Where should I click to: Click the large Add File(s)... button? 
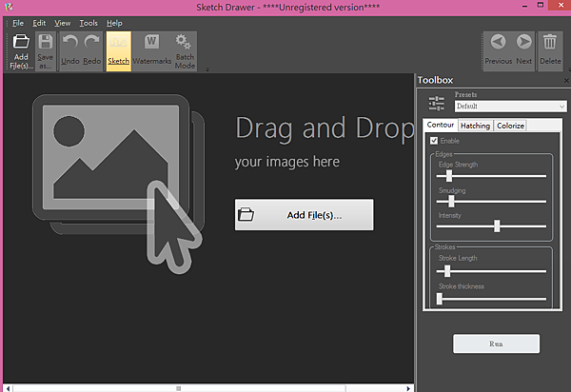304,215
